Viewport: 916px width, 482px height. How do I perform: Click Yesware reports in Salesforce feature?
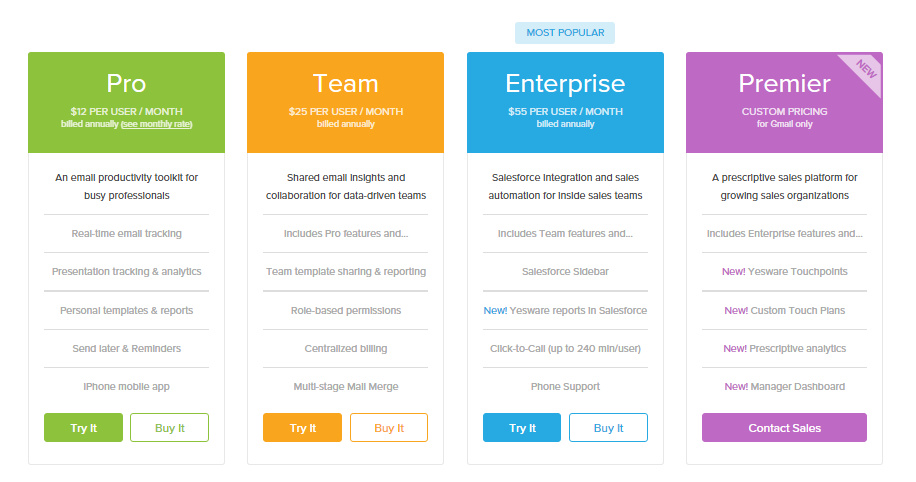click(x=565, y=310)
